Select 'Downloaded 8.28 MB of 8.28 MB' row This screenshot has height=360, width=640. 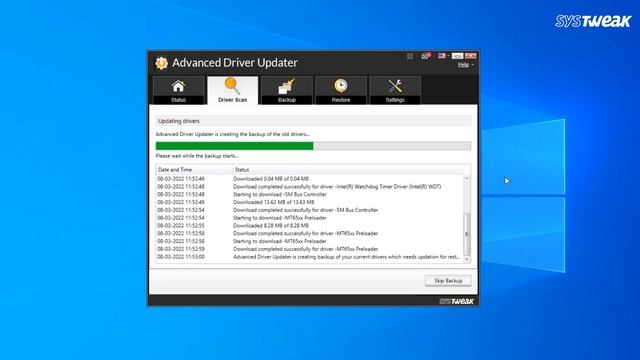click(x=310, y=225)
